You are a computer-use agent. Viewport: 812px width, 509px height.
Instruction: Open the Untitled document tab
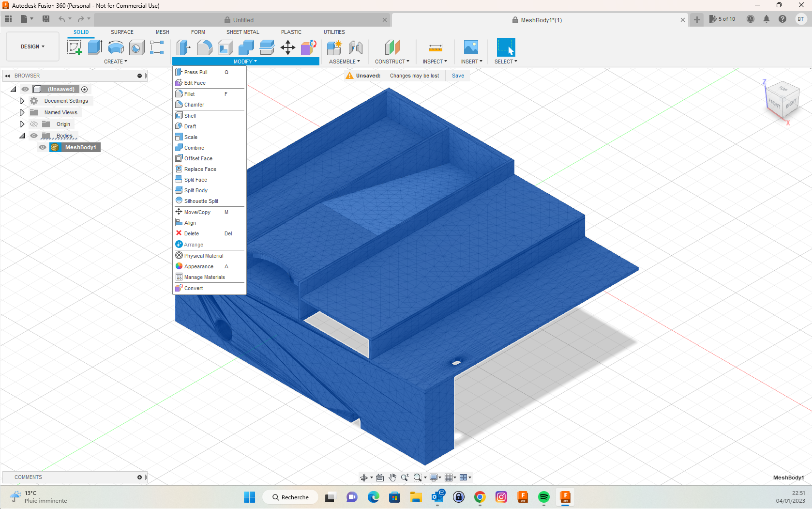click(243, 20)
